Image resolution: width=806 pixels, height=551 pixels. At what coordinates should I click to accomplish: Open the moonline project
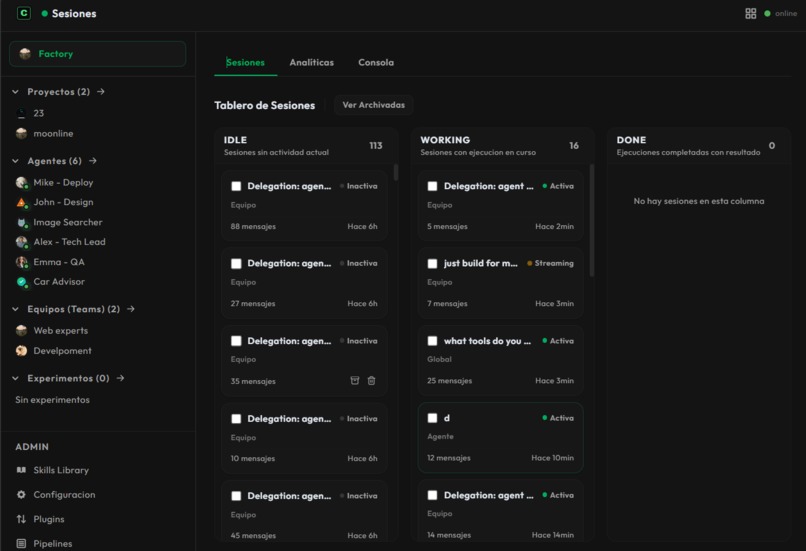pyautogui.click(x=53, y=134)
